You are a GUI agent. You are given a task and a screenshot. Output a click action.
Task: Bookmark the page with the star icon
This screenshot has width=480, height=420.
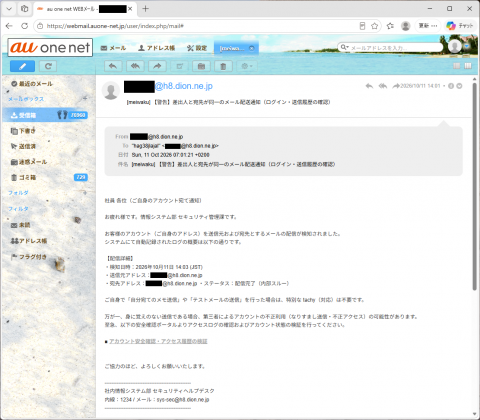click(x=374, y=26)
